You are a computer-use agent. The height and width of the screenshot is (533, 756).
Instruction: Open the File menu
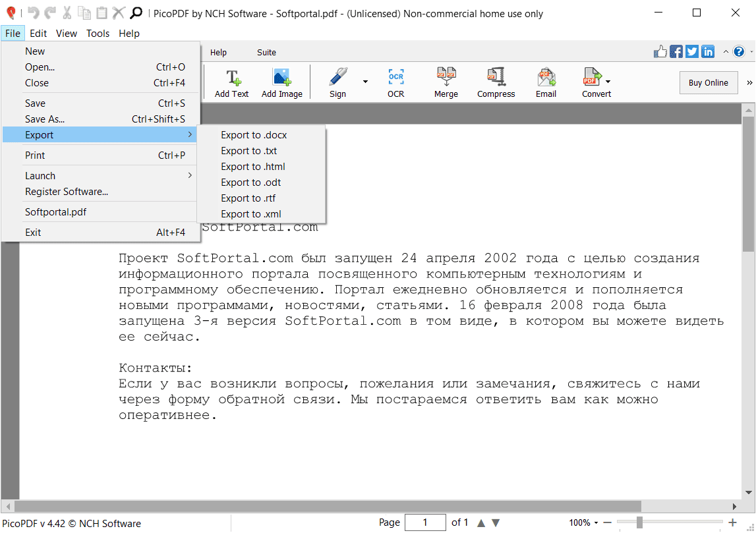pyautogui.click(x=13, y=33)
